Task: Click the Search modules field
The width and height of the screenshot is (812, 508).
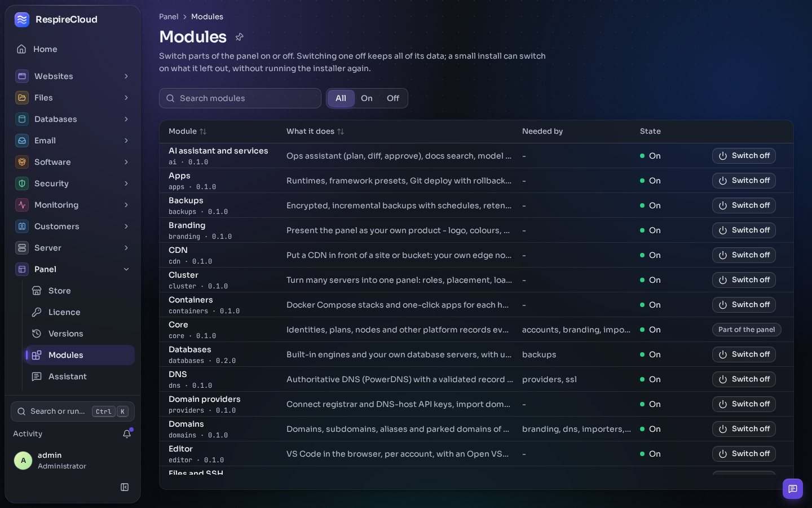Action: 240,98
